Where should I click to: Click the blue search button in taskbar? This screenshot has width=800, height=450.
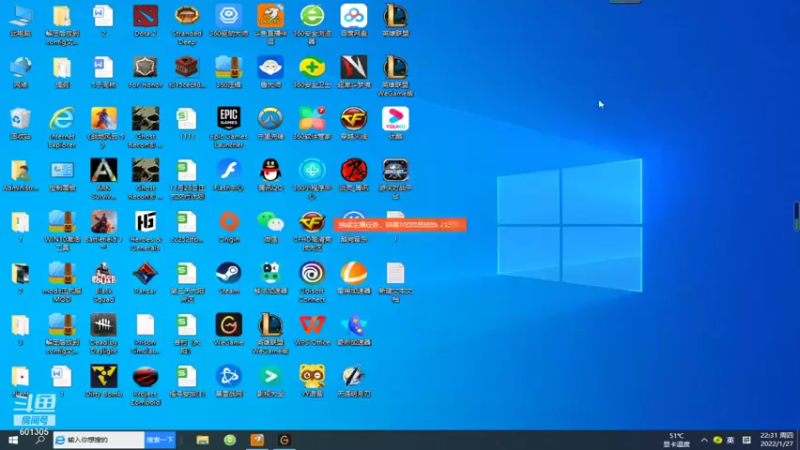click(160, 440)
